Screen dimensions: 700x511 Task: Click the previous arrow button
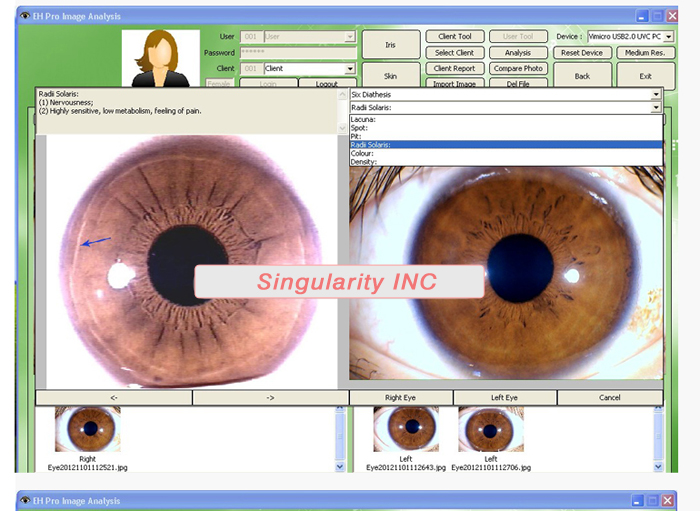coord(114,398)
